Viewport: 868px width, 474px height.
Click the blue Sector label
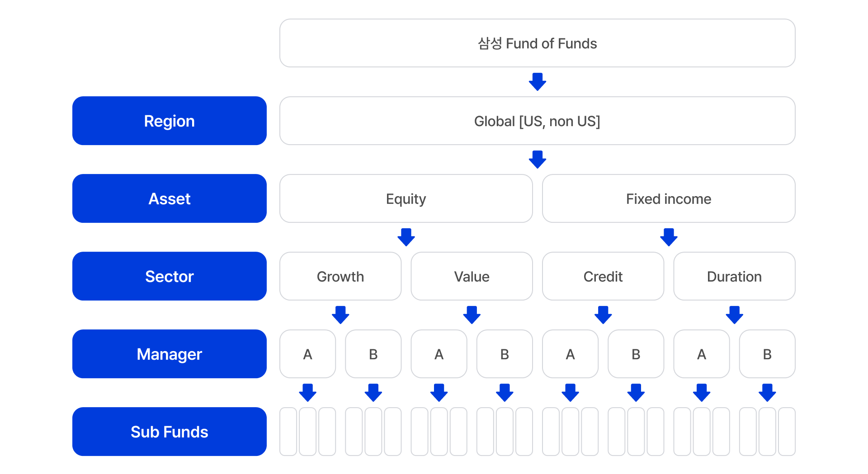(x=170, y=276)
